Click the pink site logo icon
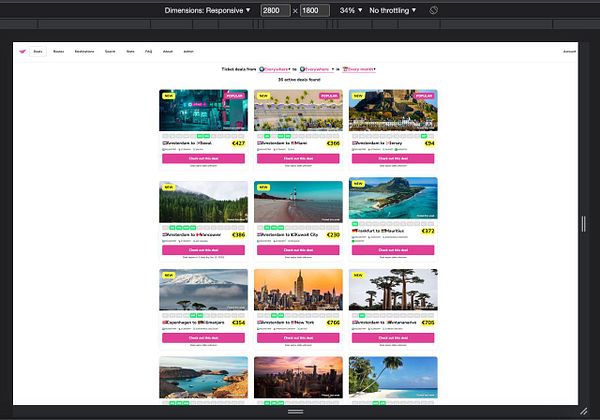600x420 pixels. point(20,51)
